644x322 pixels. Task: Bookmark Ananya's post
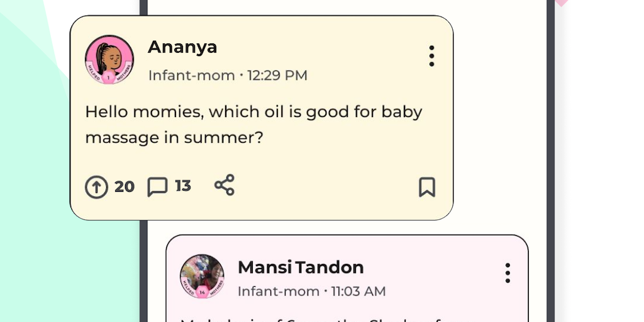[x=427, y=187]
